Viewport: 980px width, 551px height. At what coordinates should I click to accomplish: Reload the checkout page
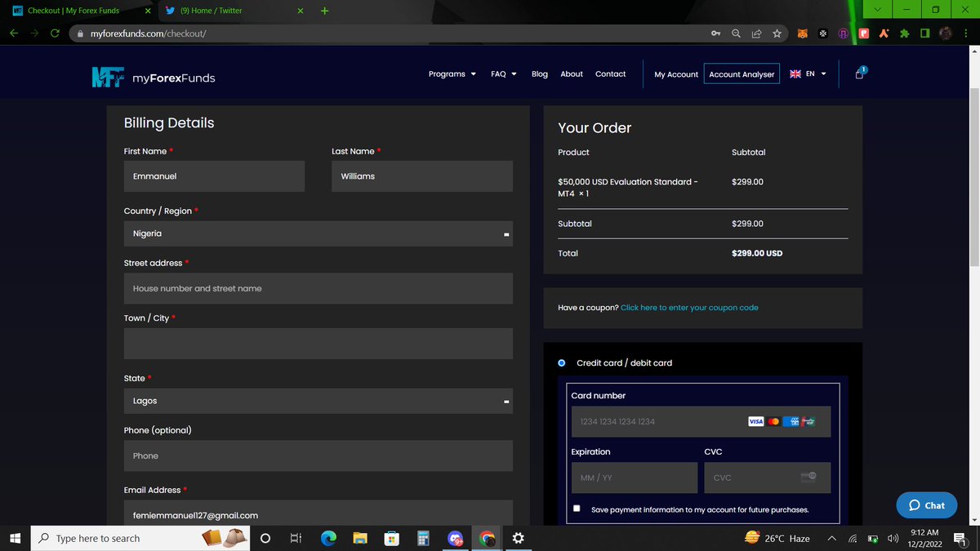[x=55, y=33]
